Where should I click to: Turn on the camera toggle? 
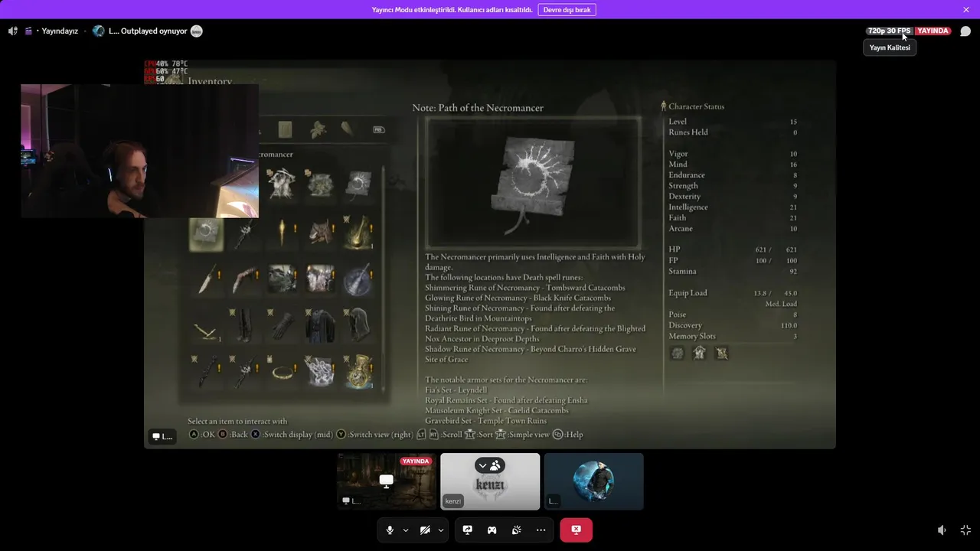point(425,530)
